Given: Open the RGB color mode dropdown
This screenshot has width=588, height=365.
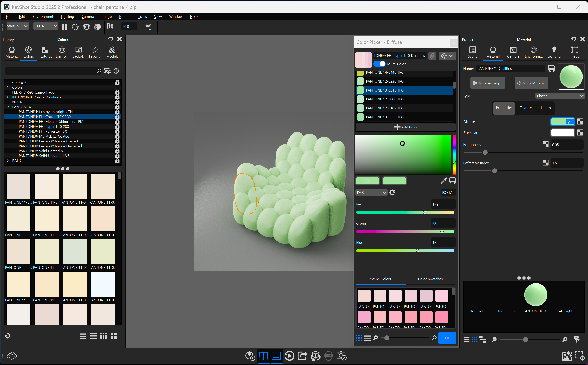Looking at the screenshot, I should (x=371, y=192).
